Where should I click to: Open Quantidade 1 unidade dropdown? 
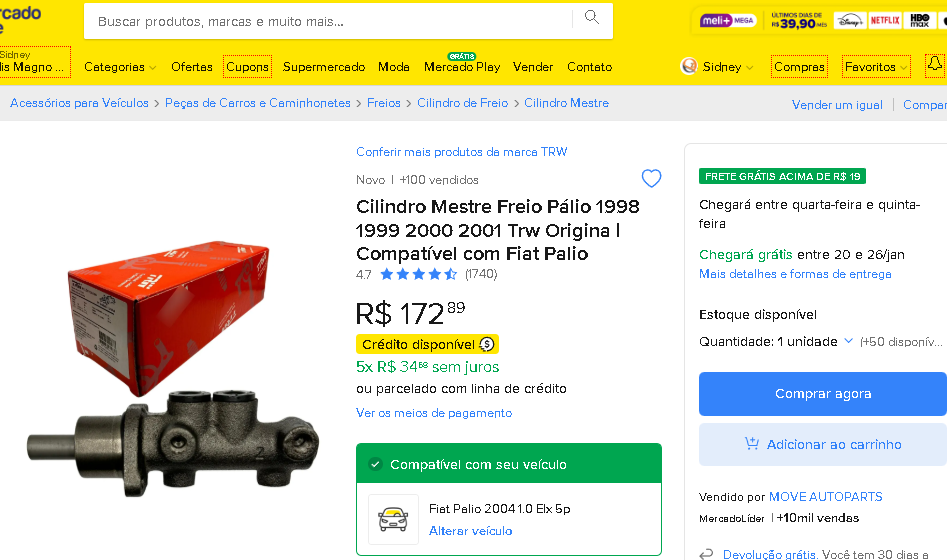[776, 342]
